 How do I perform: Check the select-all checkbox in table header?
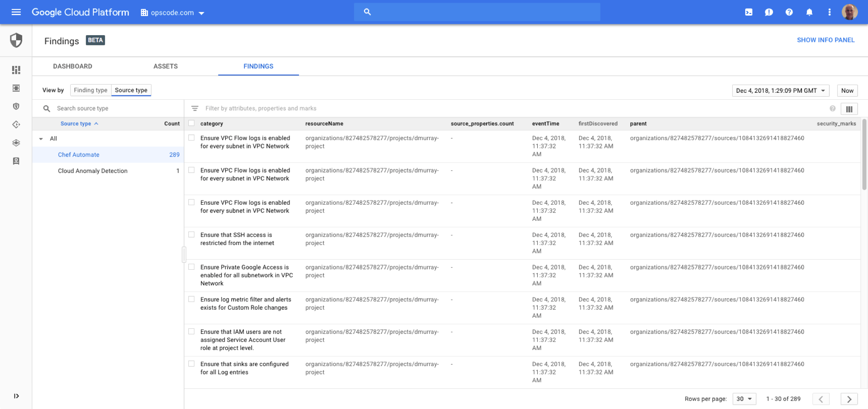191,123
